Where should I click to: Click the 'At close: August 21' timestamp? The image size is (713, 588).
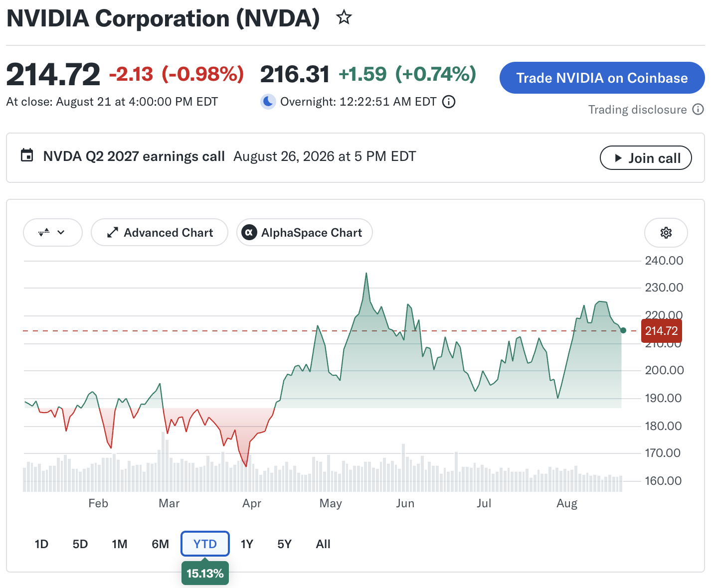(112, 102)
